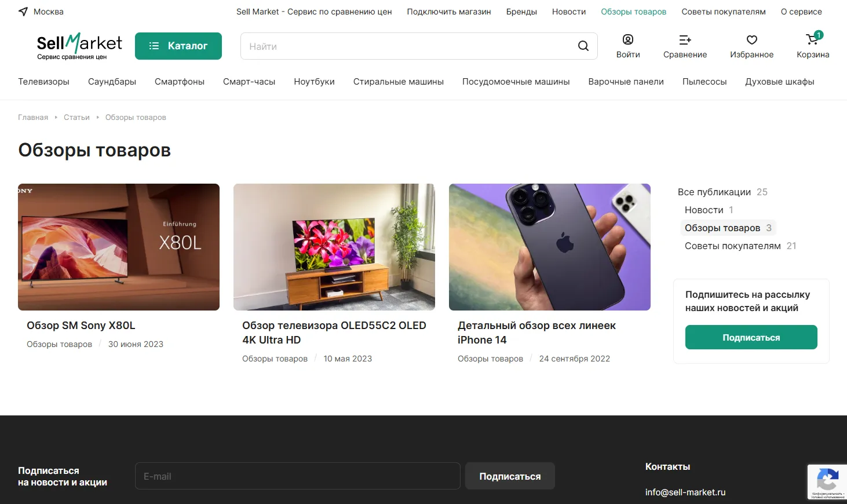
Task: Click the SellMarket logo
Action: tap(79, 46)
